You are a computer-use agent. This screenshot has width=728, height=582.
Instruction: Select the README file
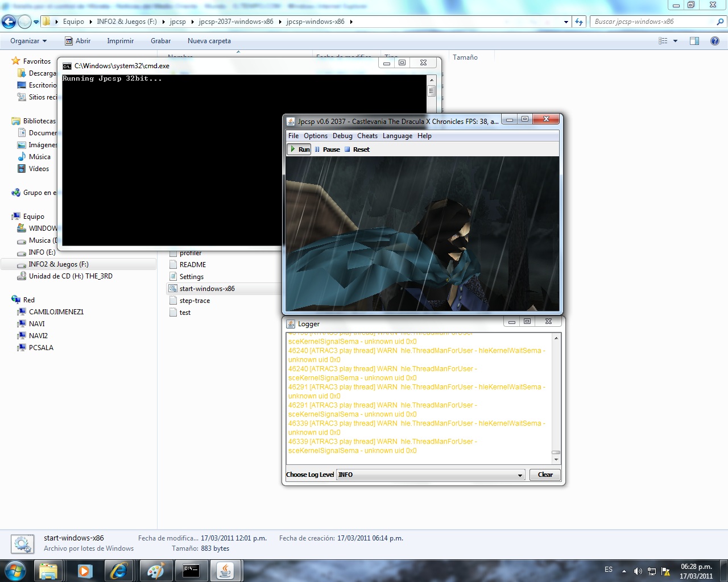pyautogui.click(x=193, y=265)
